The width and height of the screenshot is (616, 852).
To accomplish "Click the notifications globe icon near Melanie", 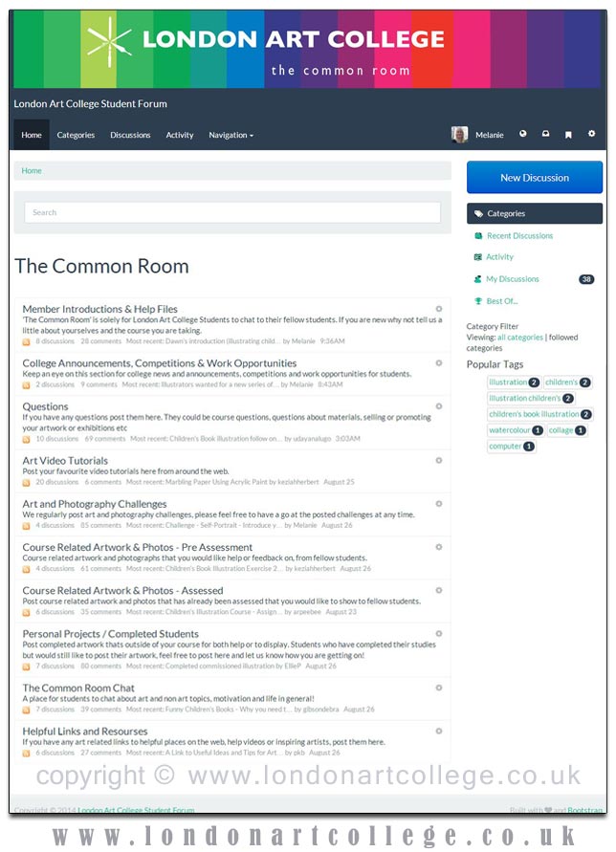I will click(x=522, y=134).
